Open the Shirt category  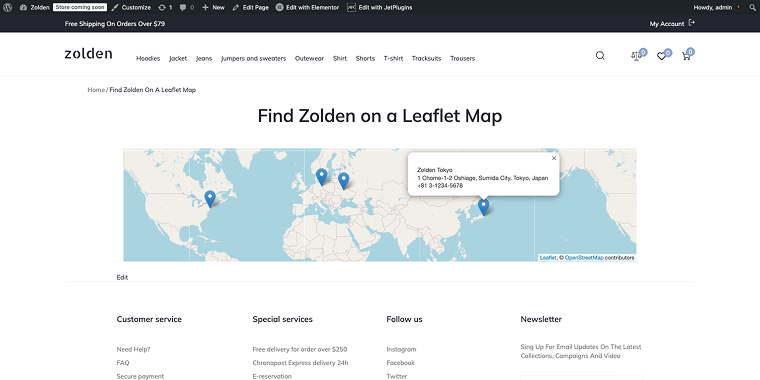pyautogui.click(x=340, y=58)
